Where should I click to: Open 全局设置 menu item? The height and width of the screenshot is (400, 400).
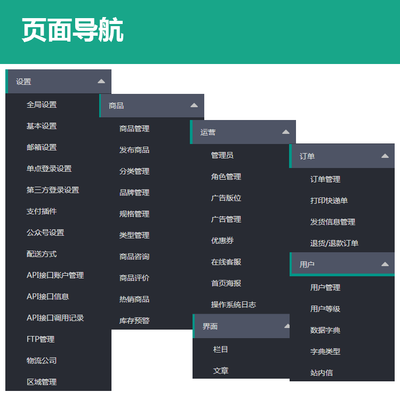(x=42, y=105)
